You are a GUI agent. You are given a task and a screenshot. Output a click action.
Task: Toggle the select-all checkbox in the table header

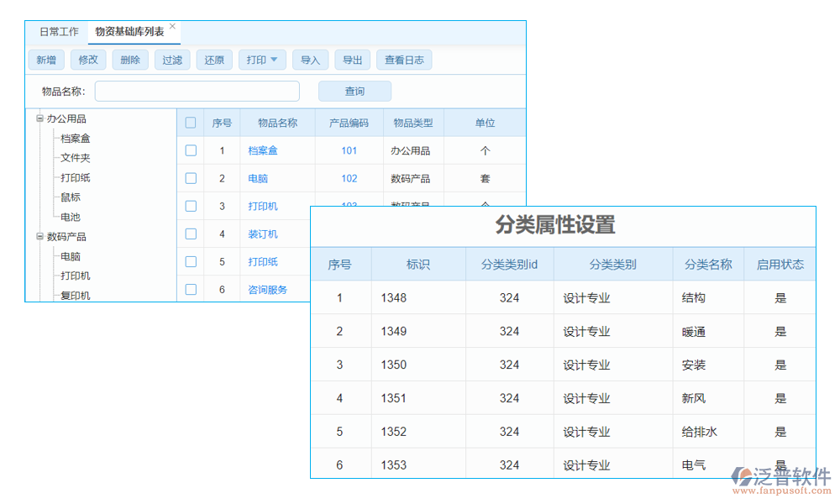click(x=191, y=122)
